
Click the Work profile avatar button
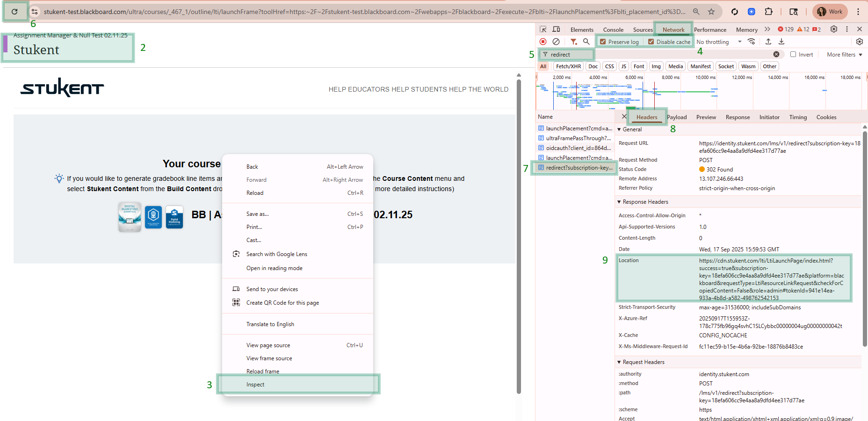(x=830, y=12)
